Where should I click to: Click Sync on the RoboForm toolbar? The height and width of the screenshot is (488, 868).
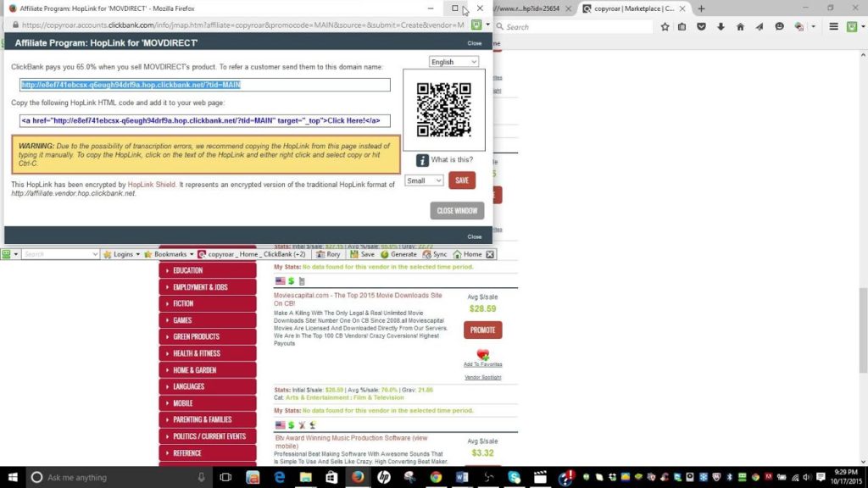tap(435, 254)
